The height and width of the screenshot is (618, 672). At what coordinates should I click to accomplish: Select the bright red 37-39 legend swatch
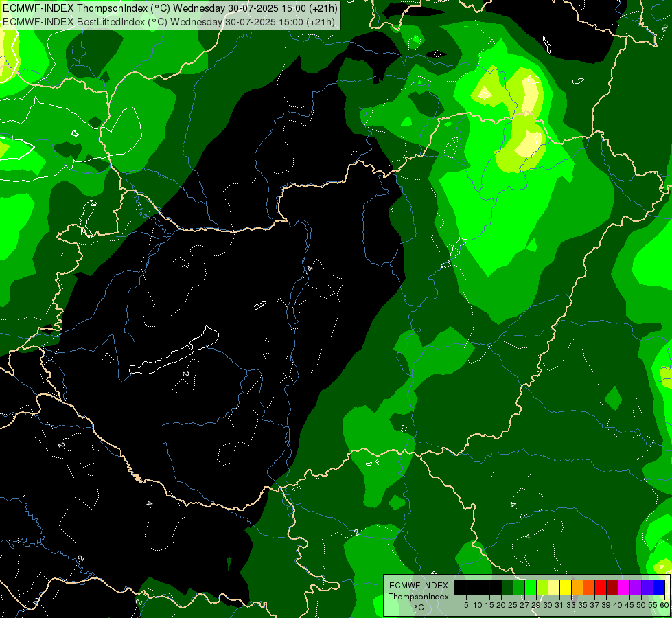(601, 587)
